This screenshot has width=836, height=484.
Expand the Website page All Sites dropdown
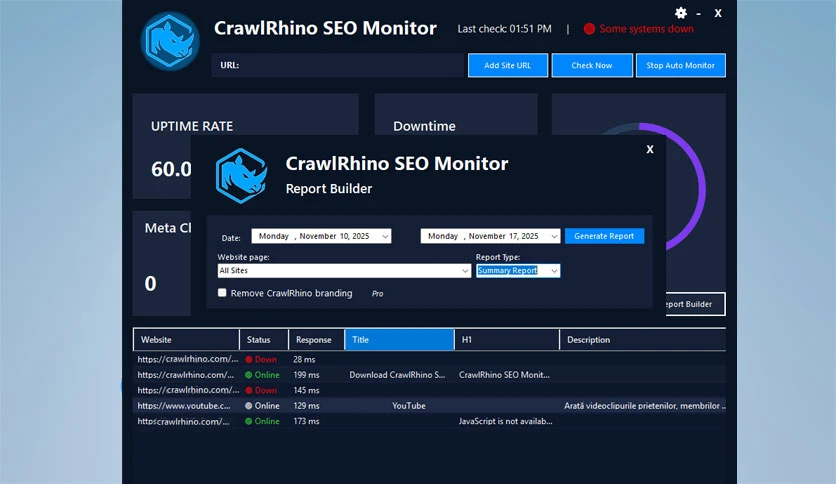coord(465,271)
